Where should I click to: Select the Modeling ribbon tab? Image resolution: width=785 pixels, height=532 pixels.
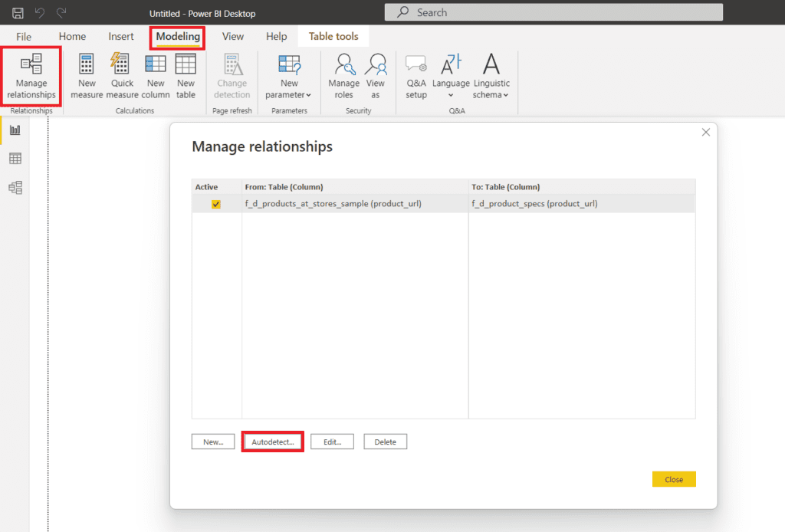pyautogui.click(x=178, y=37)
